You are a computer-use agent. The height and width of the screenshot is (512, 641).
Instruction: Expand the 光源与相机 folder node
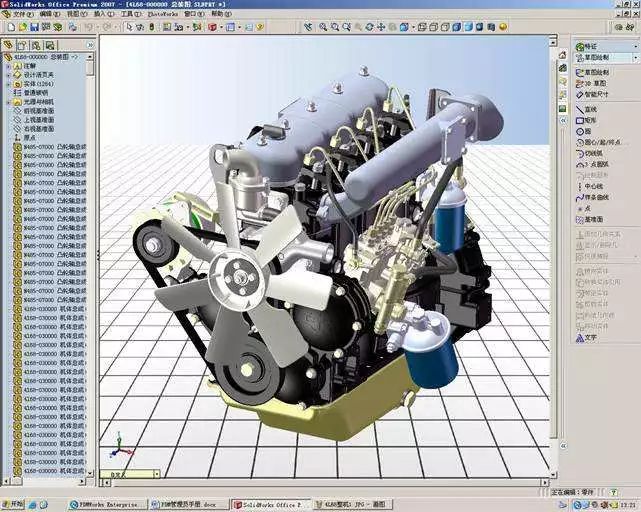coord(8,102)
